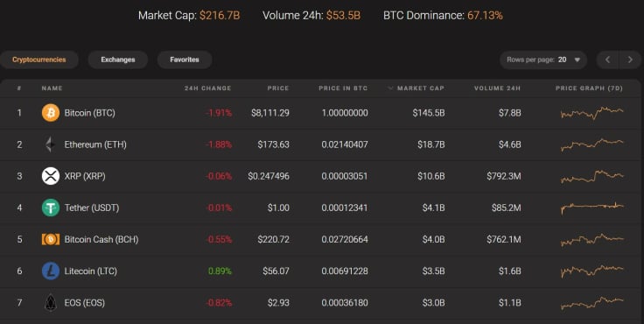Select the XRP white circle icon
The height and width of the screenshot is (324, 644).
(51, 176)
